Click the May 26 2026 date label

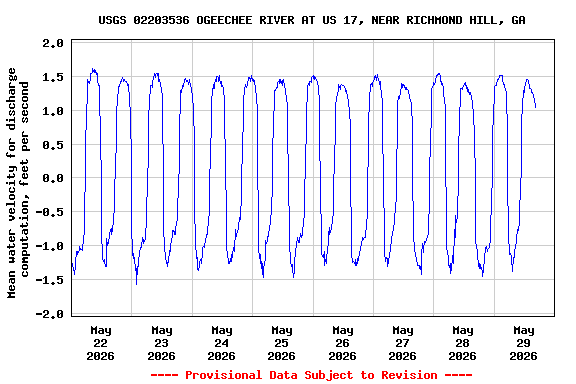tap(342, 343)
